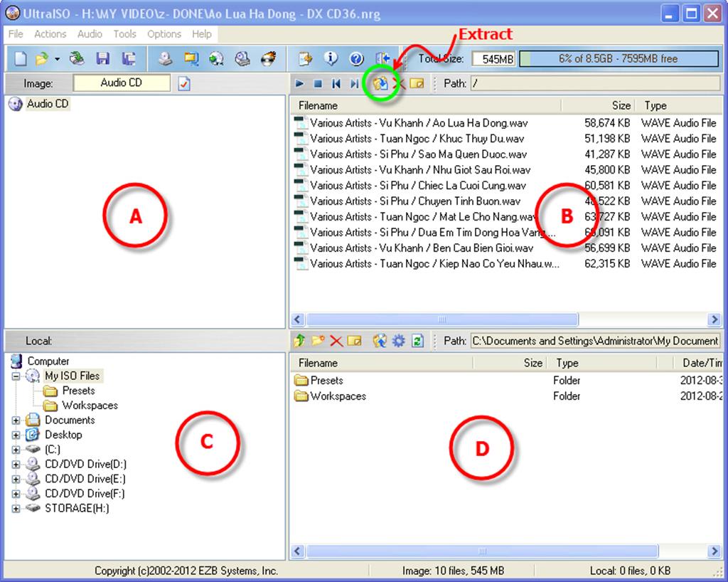
Task: Click the image Path field showing a slash
Action: [595, 84]
